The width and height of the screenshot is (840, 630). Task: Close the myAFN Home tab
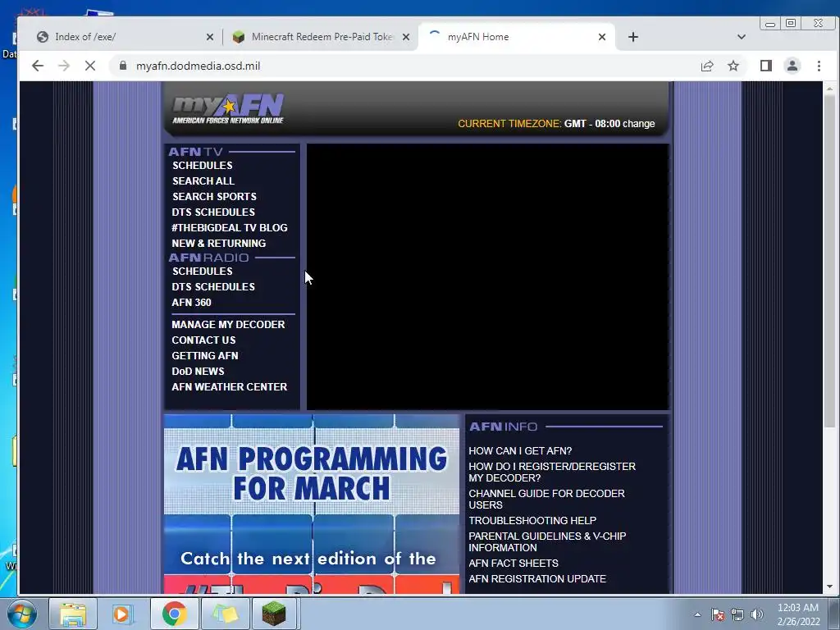tap(602, 37)
